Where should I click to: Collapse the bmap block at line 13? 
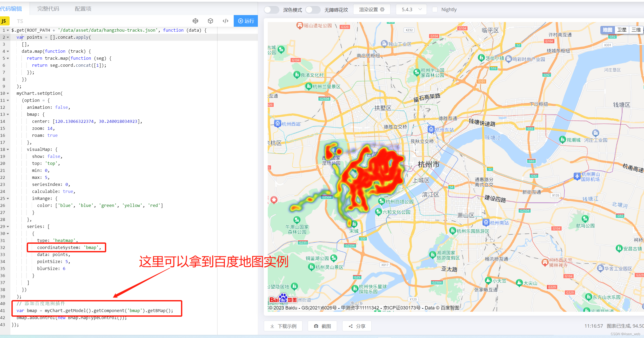[8, 114]
